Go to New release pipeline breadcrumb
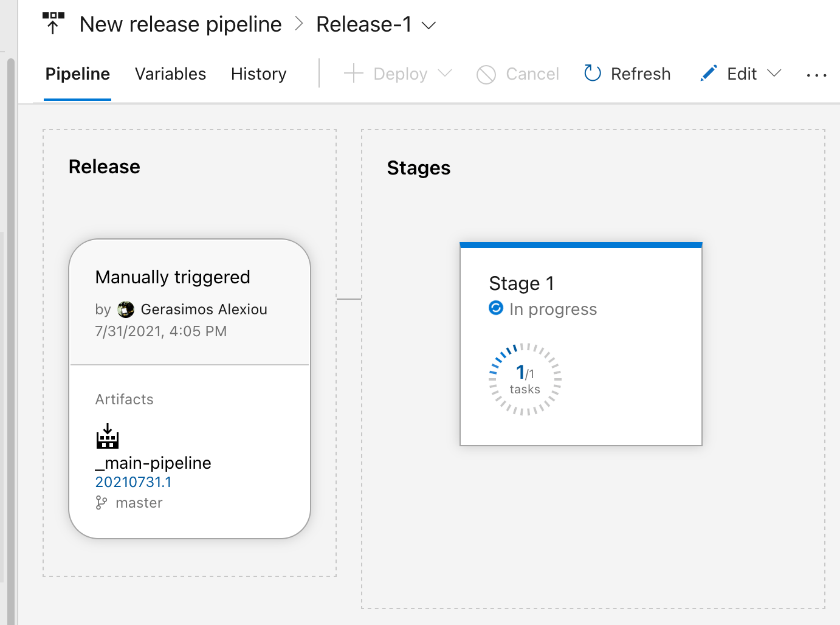Image resolution: width=840 pixels, height=625 pixels. click(181, 24)
